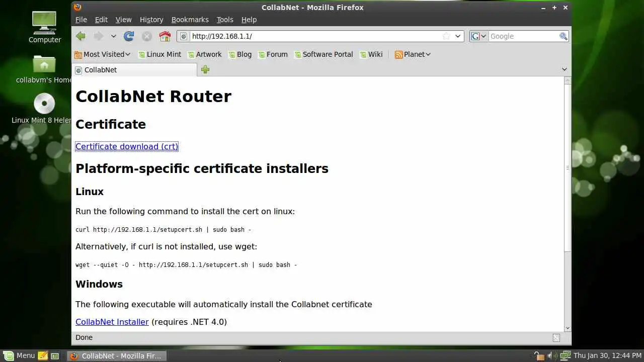
Task: Click the volume speaker tray icon
Action: coord(551,355)
